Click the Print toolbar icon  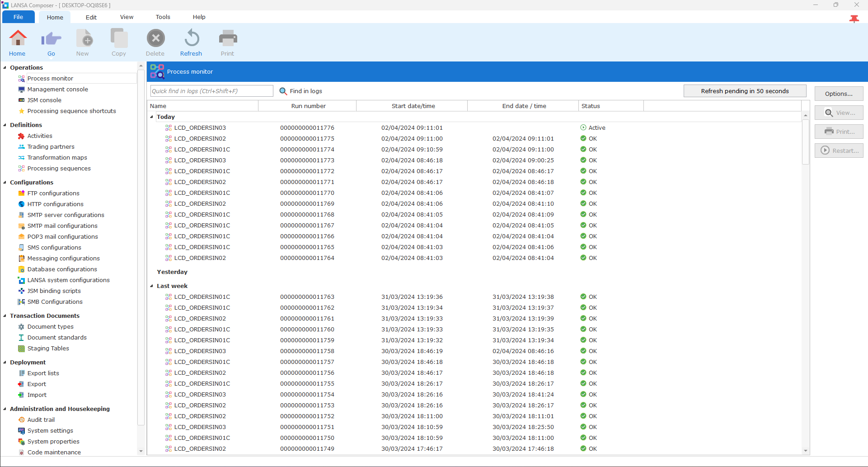click(228, 38)
